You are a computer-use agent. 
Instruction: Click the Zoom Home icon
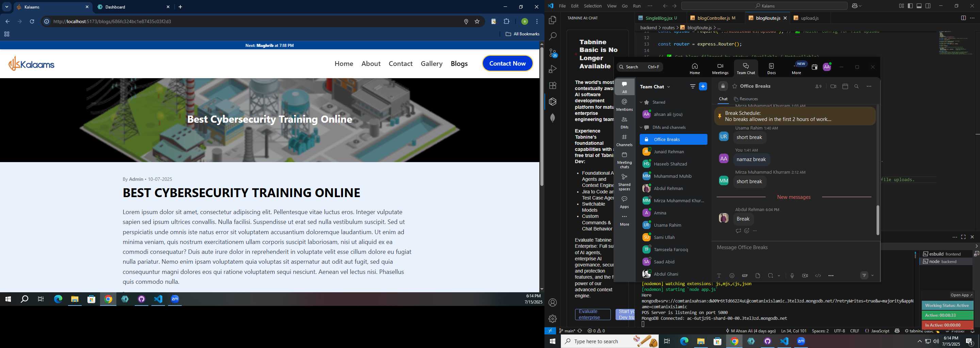pyautogui.click(x=695, y=68)
